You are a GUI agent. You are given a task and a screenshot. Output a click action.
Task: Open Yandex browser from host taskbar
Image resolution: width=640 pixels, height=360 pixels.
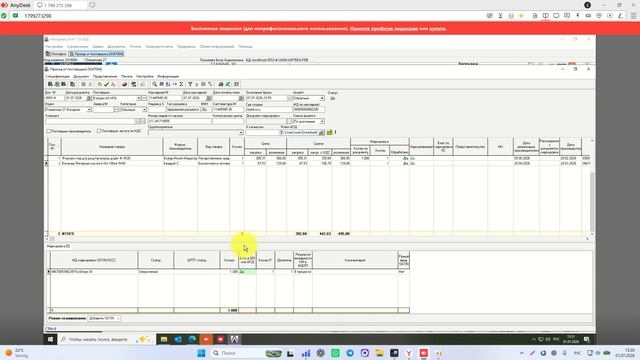pos(409,353)
